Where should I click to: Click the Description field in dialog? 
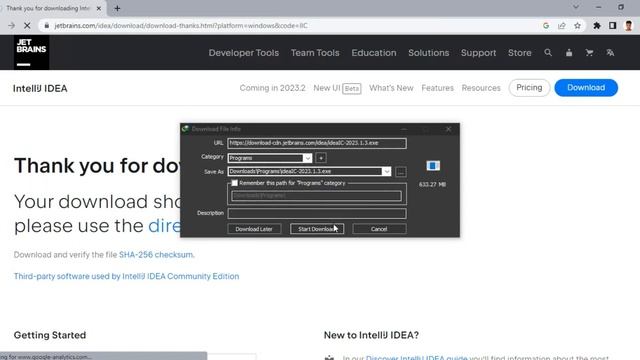317,213
